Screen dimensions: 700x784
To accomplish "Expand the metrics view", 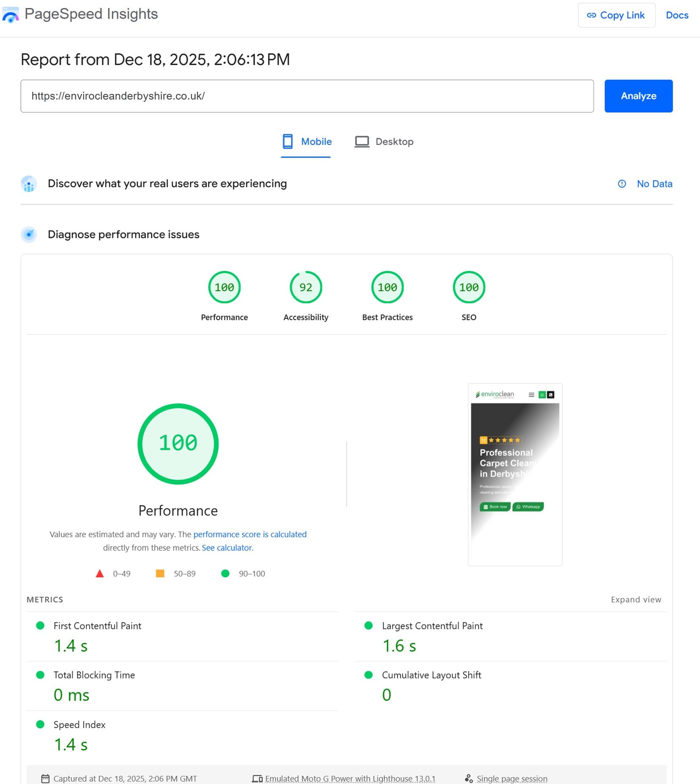I will pyautogui.click(x=635, y=600).
